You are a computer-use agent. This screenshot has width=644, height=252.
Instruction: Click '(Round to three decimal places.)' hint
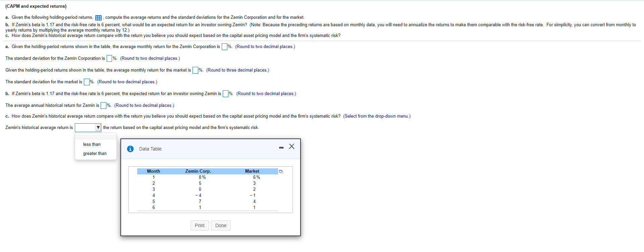coord(238,70)
